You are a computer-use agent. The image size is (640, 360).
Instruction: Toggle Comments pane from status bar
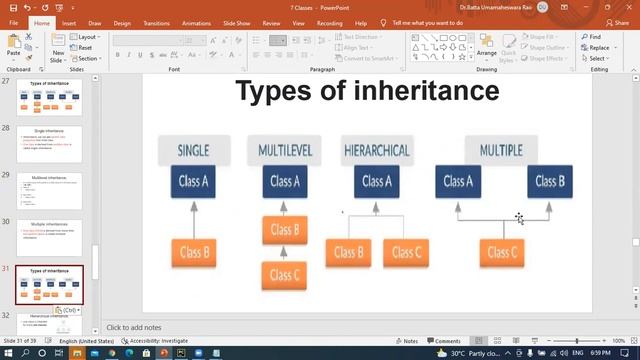[444, 340]
